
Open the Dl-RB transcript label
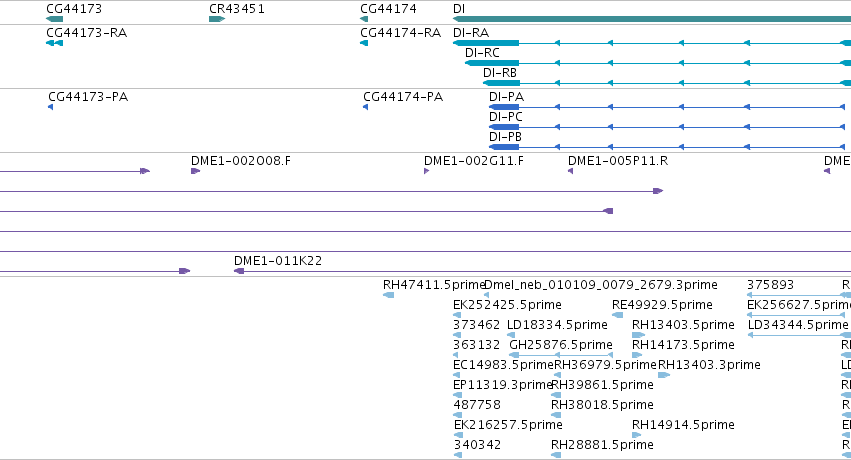point(500,73)
